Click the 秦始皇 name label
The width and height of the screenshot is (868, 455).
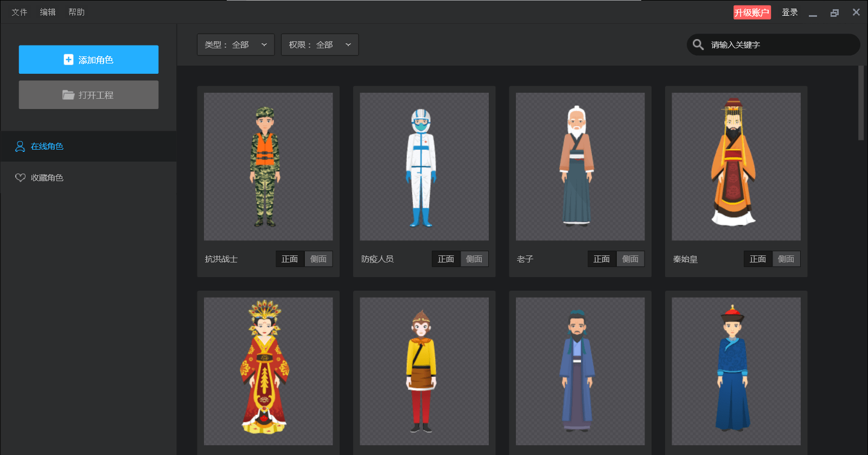[685, 259]
